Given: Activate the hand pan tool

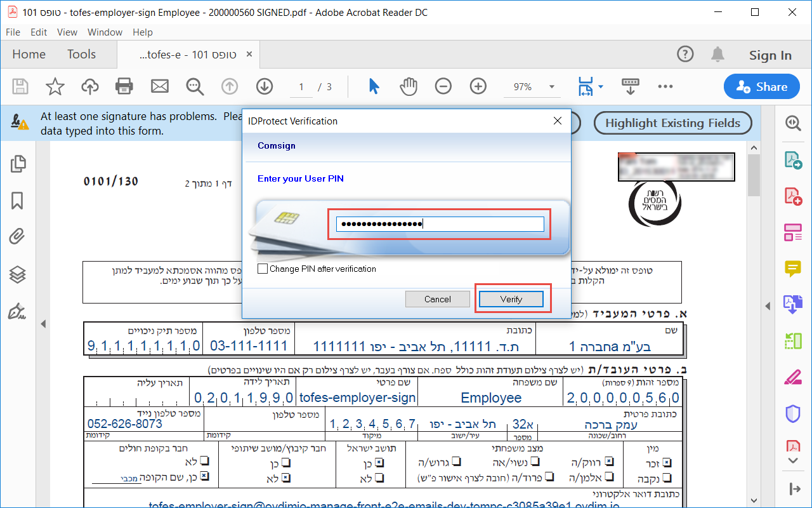Looking at the screenshot, I should pyautogui.click(x=409, y=86).
